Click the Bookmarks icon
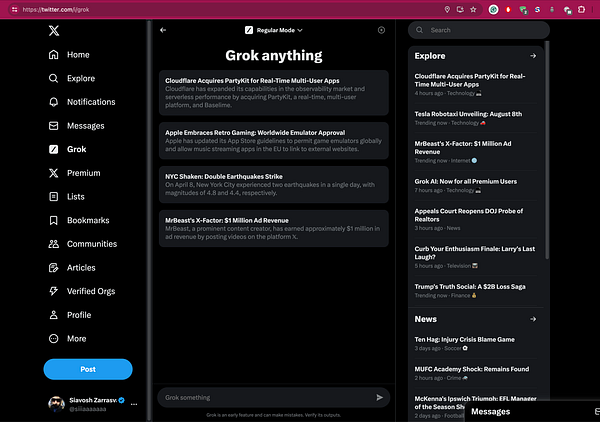This screenshot has height=422, width=600. [54, 220]
